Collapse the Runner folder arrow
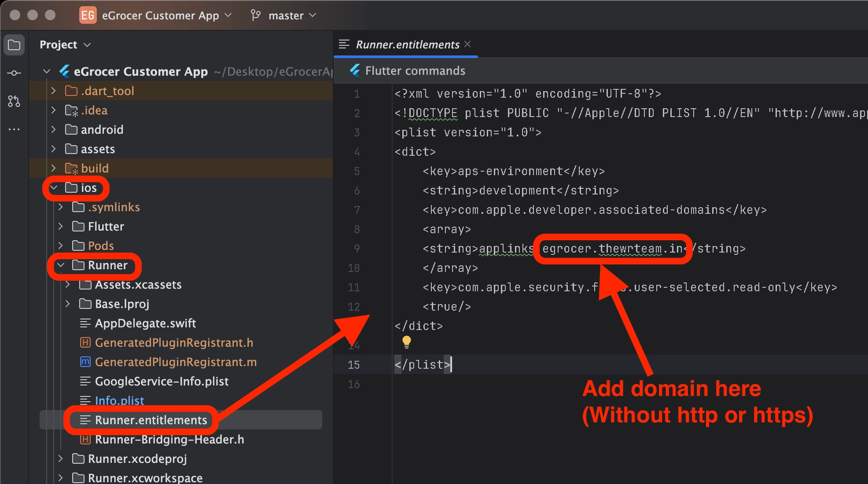 (x=61, y=265)
